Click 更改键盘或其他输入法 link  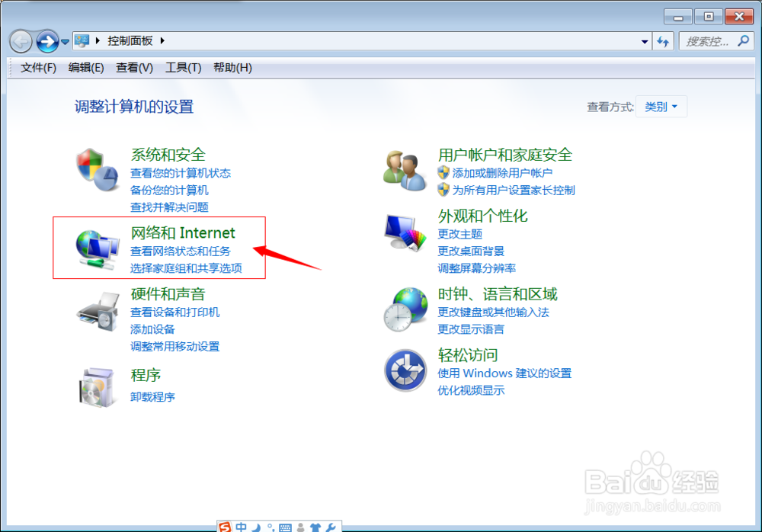pos(493,312)
